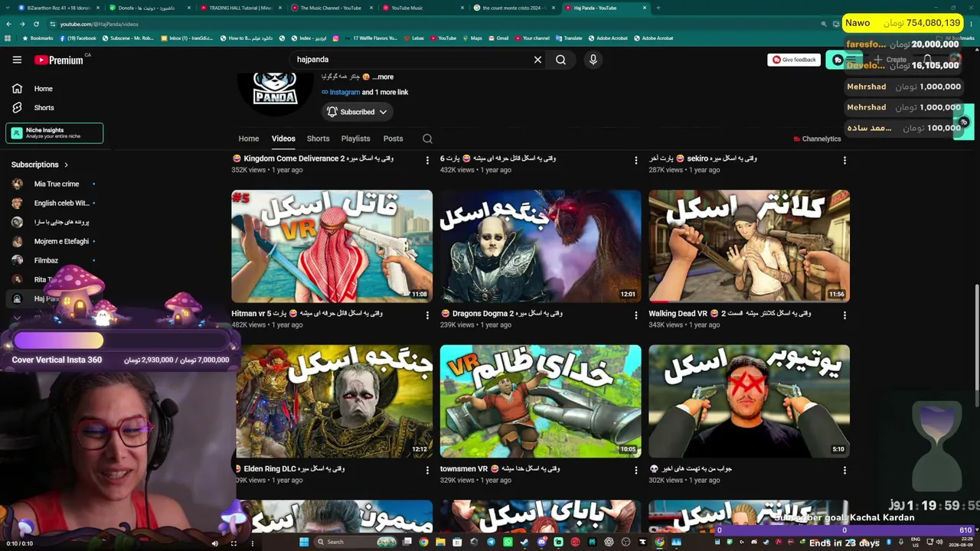Open the YouTube hamburger guide menu
This screenshot has height=551, width=980.
[17, 60]
